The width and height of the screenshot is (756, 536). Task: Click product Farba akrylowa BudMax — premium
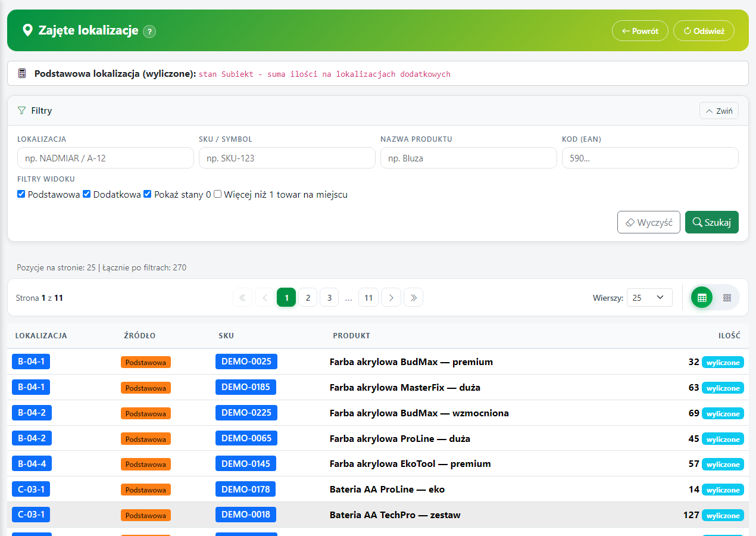click(411, 362)
